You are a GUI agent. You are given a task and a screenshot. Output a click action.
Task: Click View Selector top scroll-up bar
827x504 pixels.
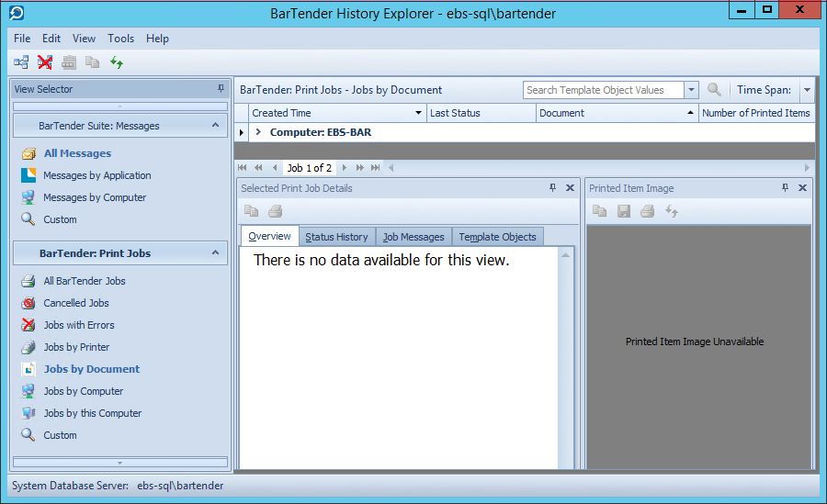pos(120,106)
